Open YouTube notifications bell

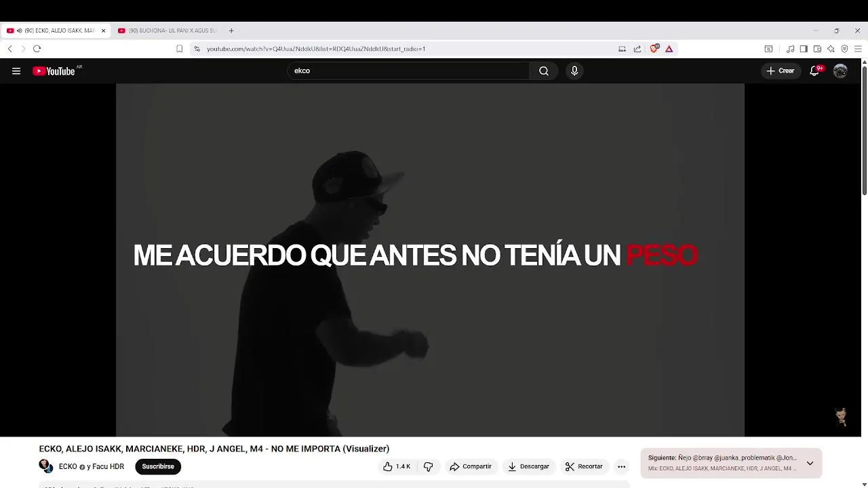pos(815,70)
